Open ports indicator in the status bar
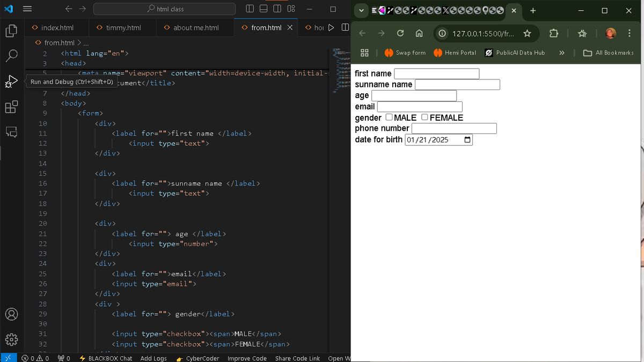Image resolution: width=644 pixels, height=362 pixels. coord(64,358)
